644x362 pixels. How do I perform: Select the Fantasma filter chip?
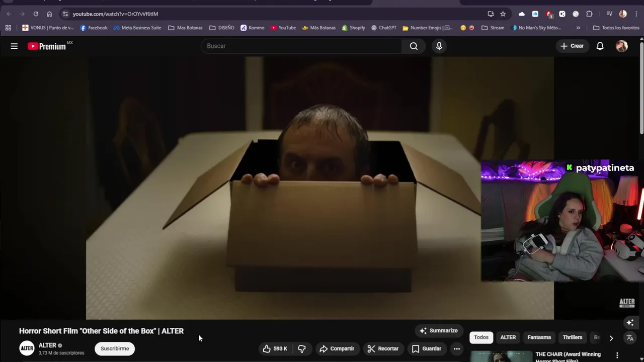(539, 337)
